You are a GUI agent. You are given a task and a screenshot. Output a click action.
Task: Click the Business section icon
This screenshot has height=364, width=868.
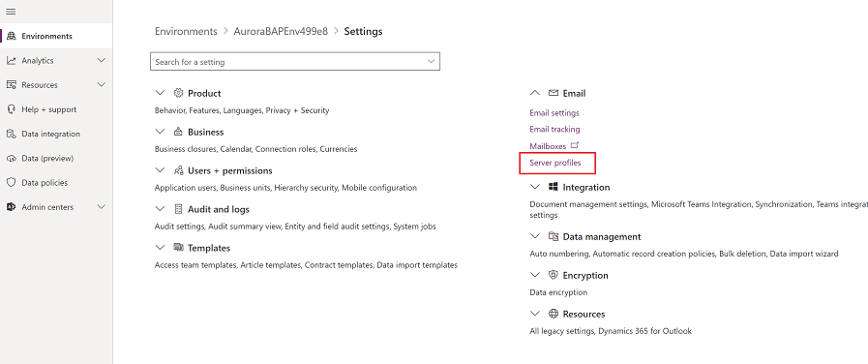[178, 132]
